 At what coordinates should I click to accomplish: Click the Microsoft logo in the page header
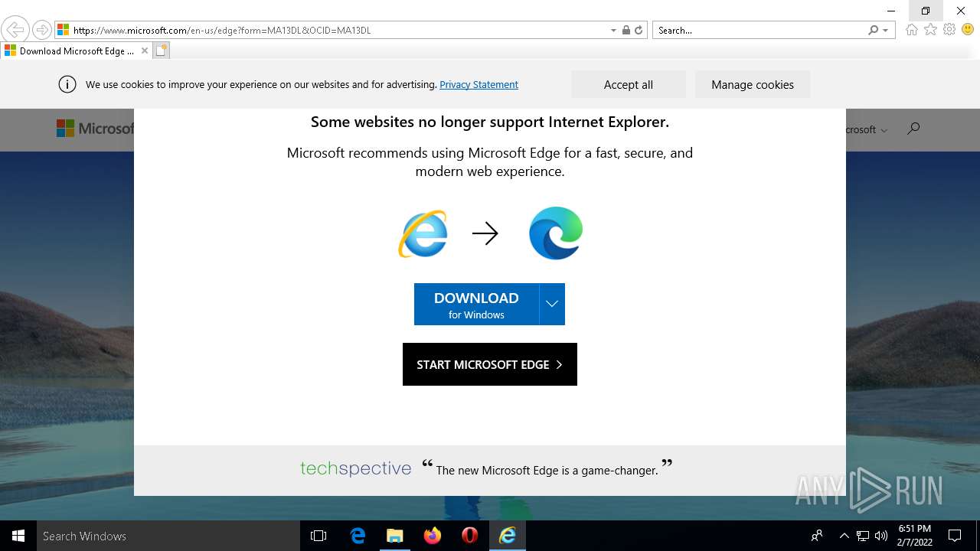tap(96, 129)
